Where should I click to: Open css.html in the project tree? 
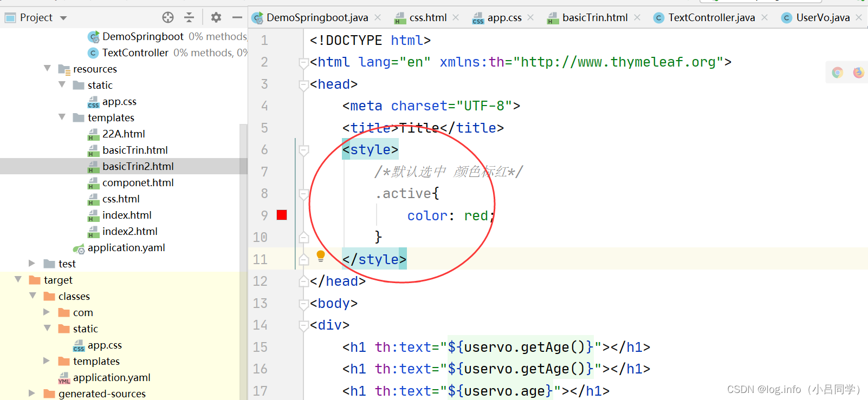[x=121, y=199]
